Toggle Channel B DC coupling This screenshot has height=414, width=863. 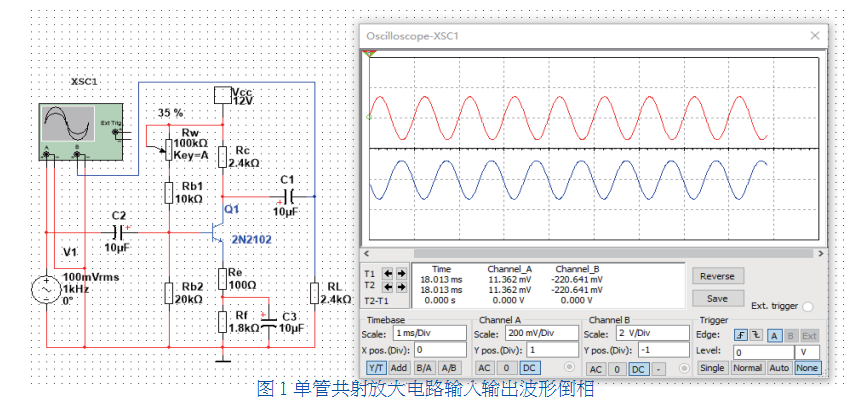[x=639, y=369]
